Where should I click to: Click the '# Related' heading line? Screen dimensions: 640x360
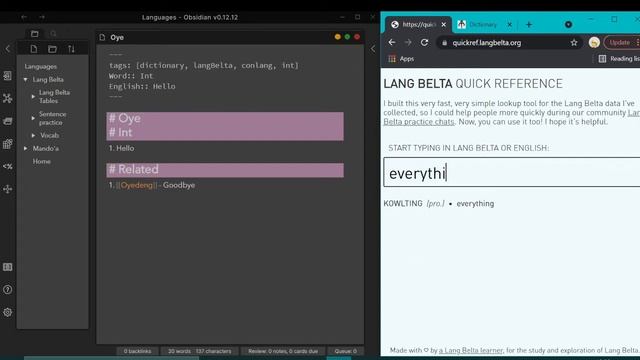pyautogui.click(x=225, y=170)
